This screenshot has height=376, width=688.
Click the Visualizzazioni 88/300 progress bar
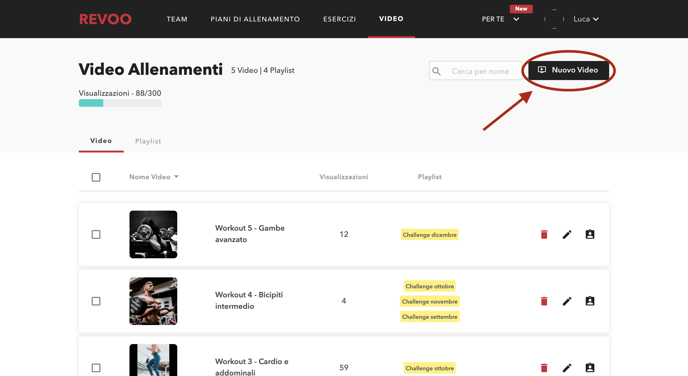click(120, 103)
